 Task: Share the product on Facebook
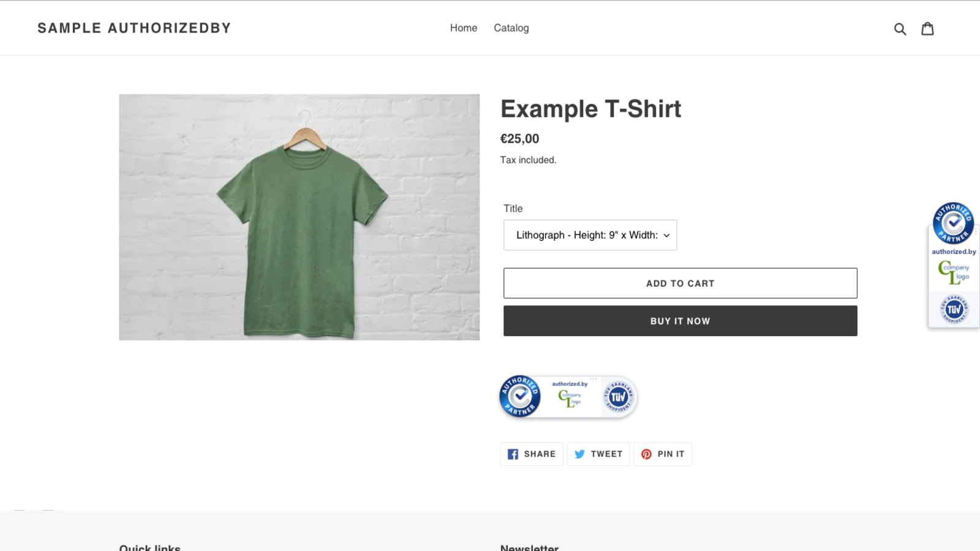click(x=532, y=454)
